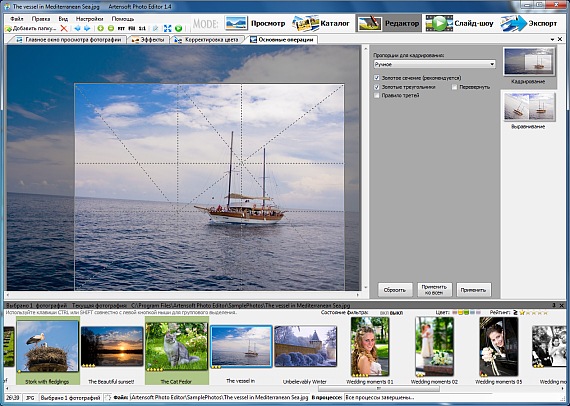Start slideshow with green play toolbar icon

pos(178,28)
